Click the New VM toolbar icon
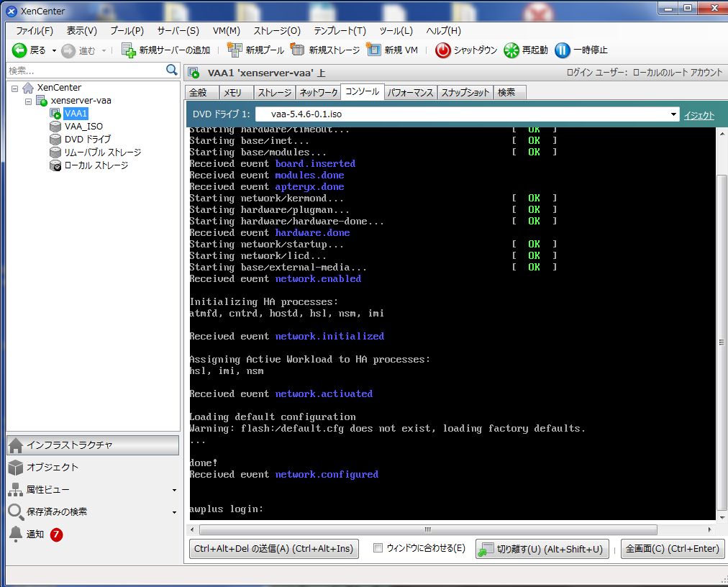Screen dimensions: 728x587 point(373,50)
